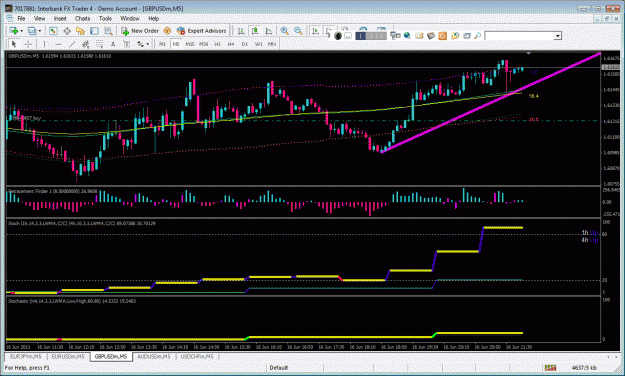Select the arrow cursor tool
This screenshot has height=376, width=625.
14,44
